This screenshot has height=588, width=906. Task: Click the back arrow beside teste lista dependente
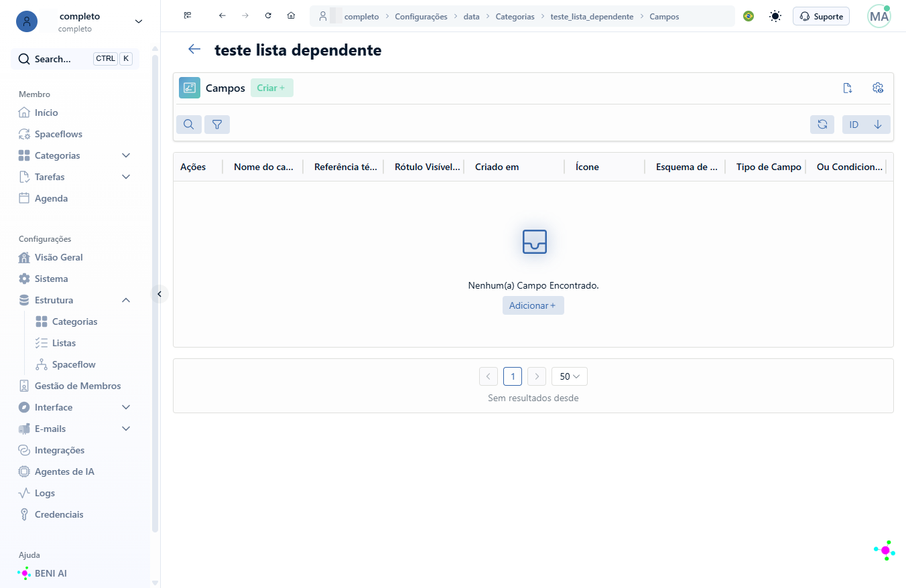click(194, 49)
